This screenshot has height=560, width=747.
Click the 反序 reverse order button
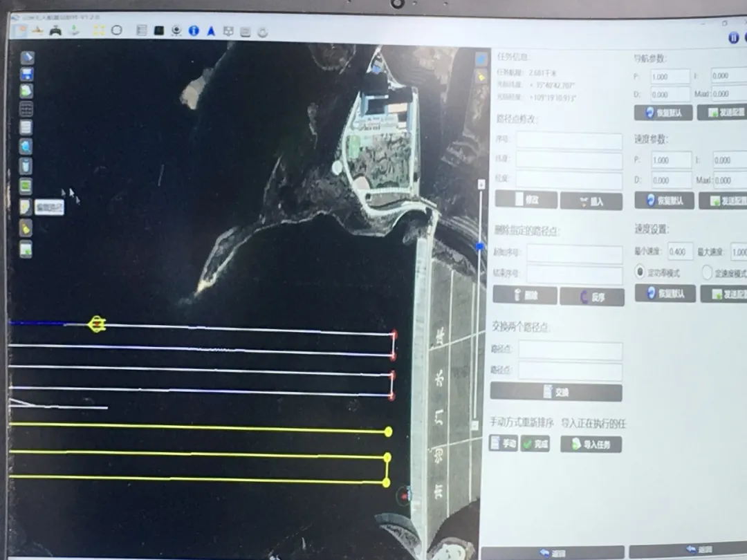coord(592,297)
